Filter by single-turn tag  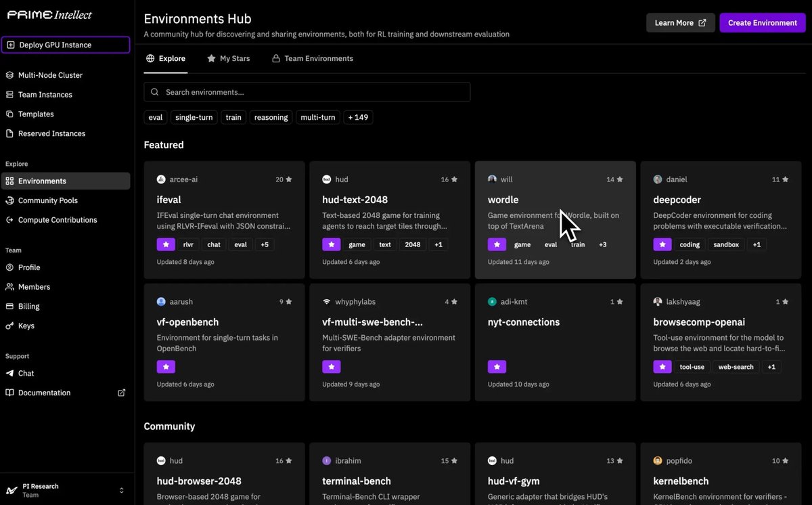point(194,117)
